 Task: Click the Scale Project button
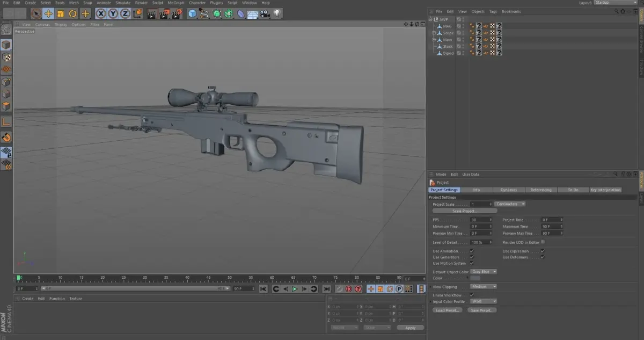[x=465, y=211]
